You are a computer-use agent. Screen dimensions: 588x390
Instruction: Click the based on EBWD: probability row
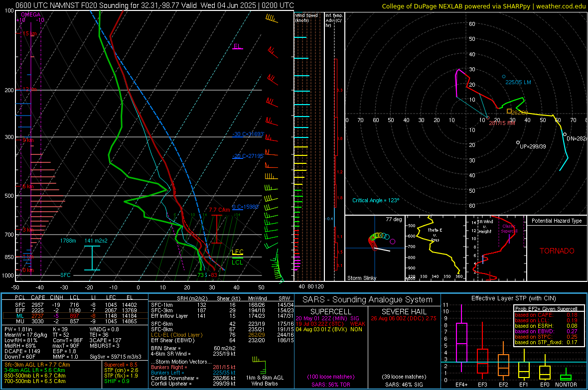[x=546, y=331]
